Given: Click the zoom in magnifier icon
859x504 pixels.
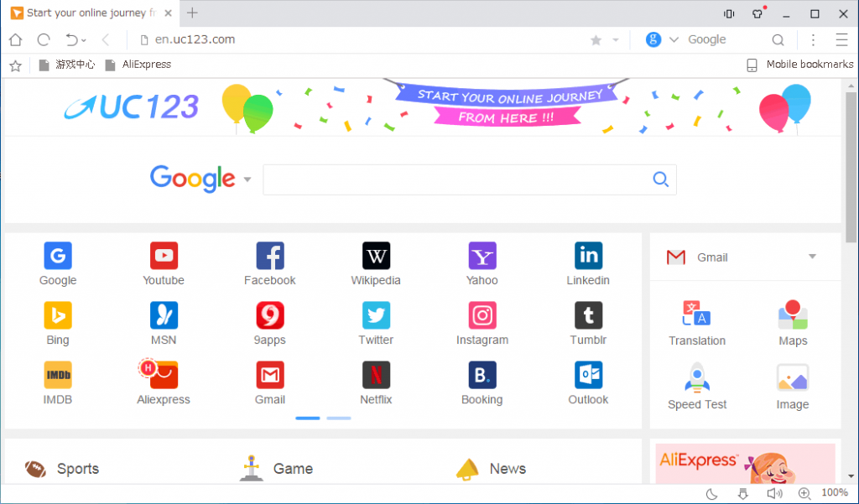Looking at the screenshot, I should pyautogui.click(x=804, y=493).
